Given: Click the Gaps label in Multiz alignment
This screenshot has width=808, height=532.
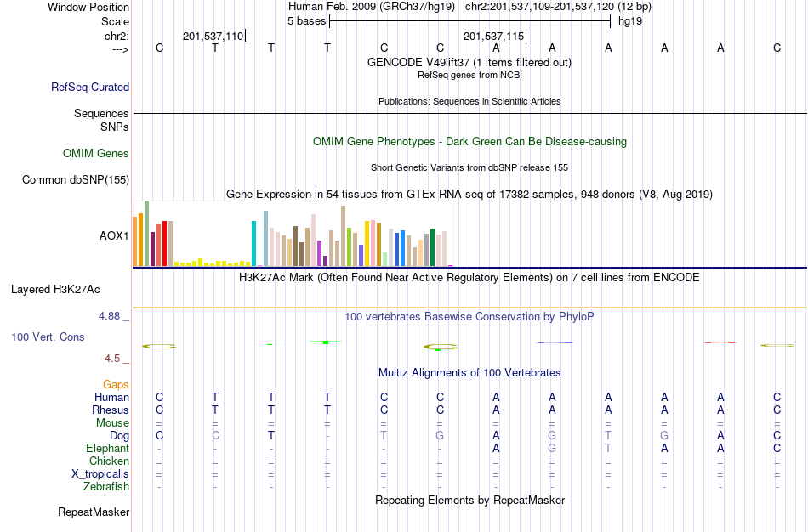Looking at the screenshot, I should pos(116,385).
